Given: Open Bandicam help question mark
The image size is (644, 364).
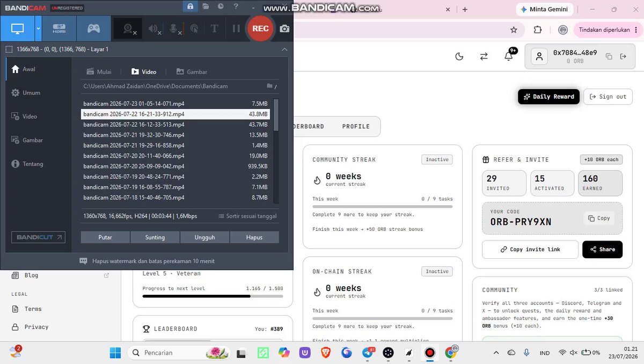Looking at the screenshot, I should click(236, 6).
